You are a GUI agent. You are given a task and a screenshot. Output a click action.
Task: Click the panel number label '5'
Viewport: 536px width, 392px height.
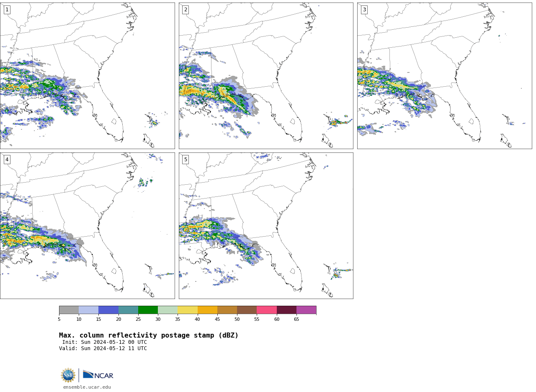point(186,160)
